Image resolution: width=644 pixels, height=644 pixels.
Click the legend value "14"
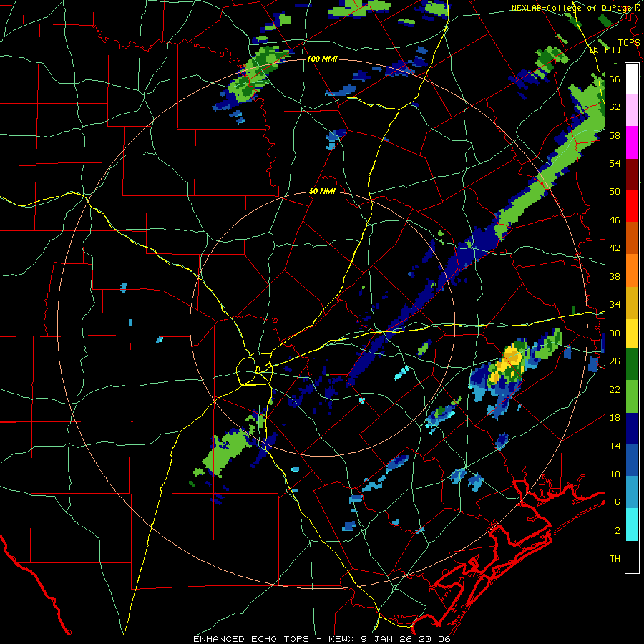click(x=615, y=446)
